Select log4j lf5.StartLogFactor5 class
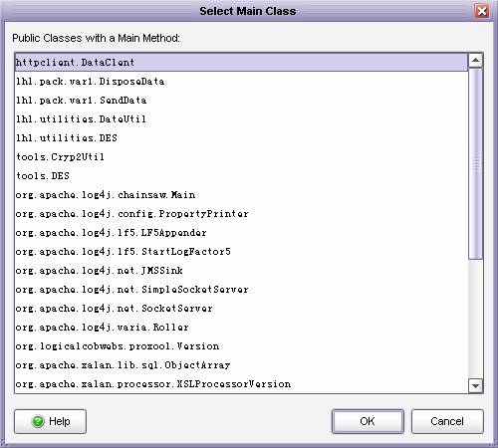This screenshot has width=498, height=448. (241, 252)
